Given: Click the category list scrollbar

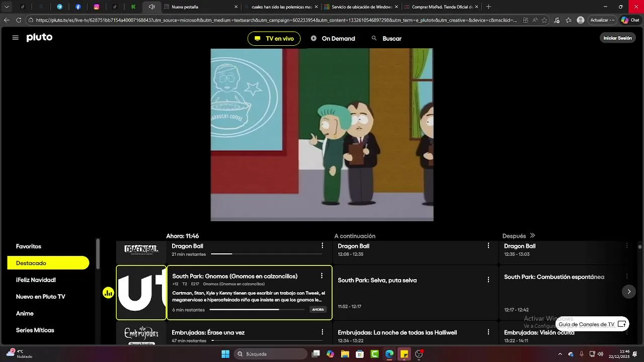Looking at the screenshot, I should point(98,254).
